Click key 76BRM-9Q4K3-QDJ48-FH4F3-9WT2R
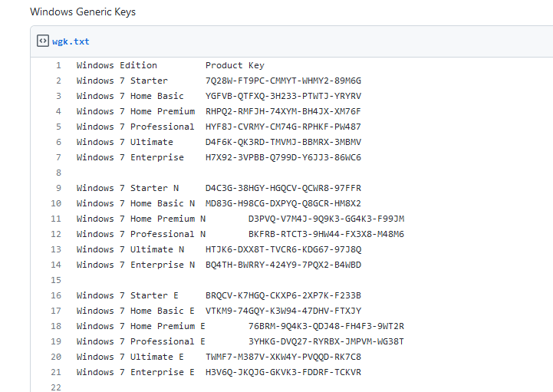Image resolution: width=553 pixels, height=392 pixels. 326,326
